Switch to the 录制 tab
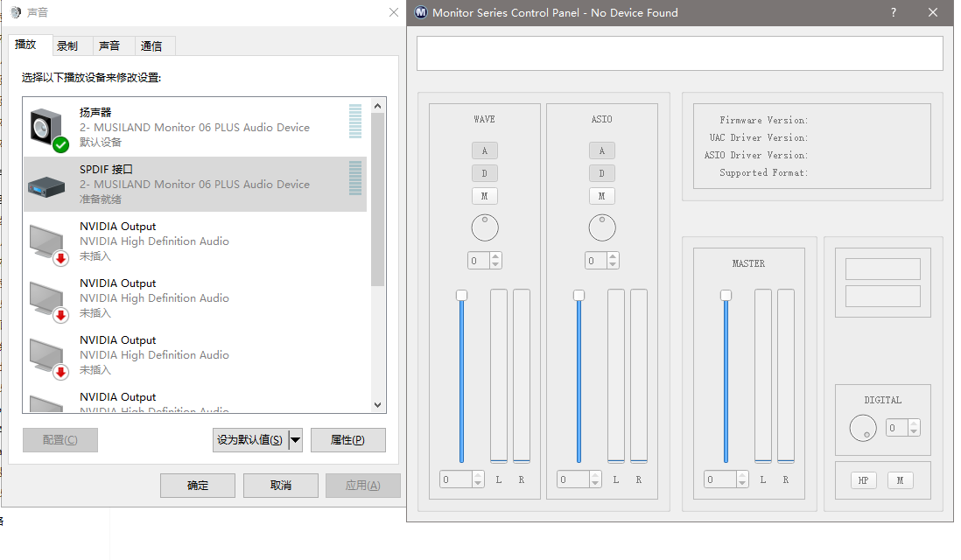Image resolution: width=961 pixels, height=560 pixels. pyautogui.click(x=67, y=45)
